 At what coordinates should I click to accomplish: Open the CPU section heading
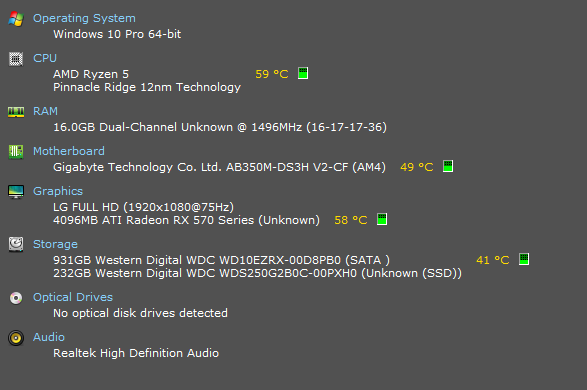point(45,58)
